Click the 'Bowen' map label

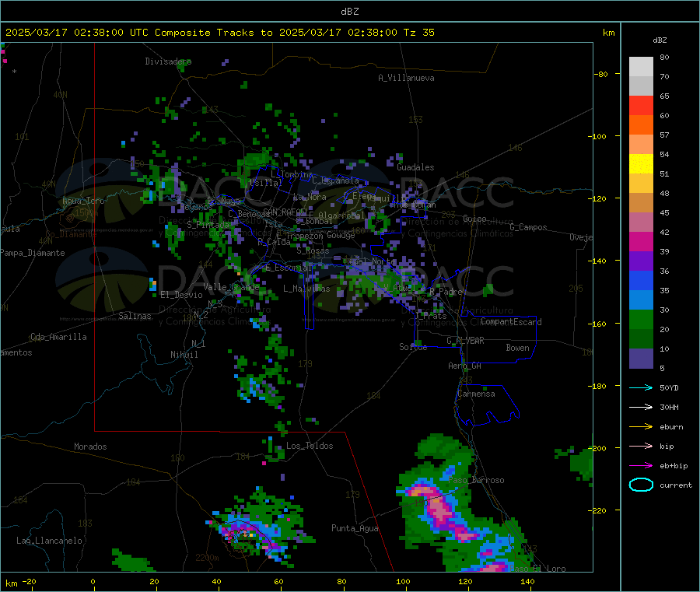[517, 348]
